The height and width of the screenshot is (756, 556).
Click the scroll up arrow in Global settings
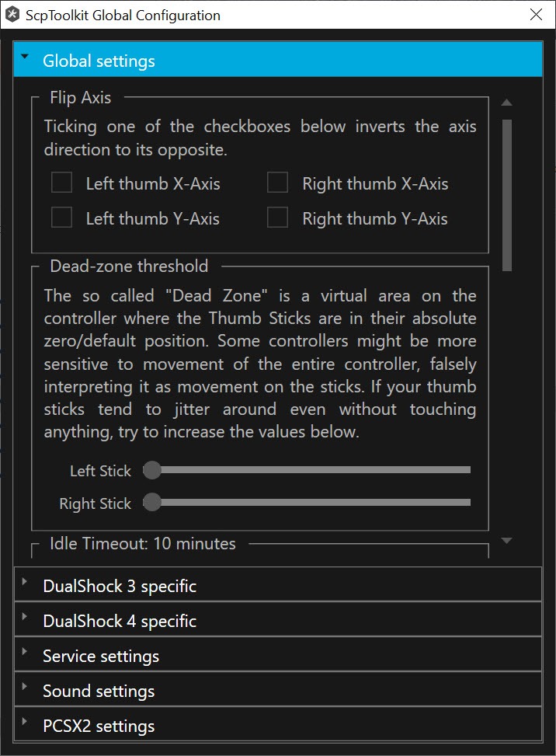click(x=506, y=103)
